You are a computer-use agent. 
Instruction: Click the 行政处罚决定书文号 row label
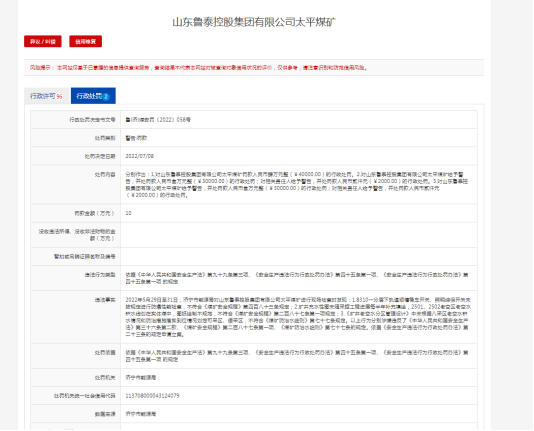point(92,120)
